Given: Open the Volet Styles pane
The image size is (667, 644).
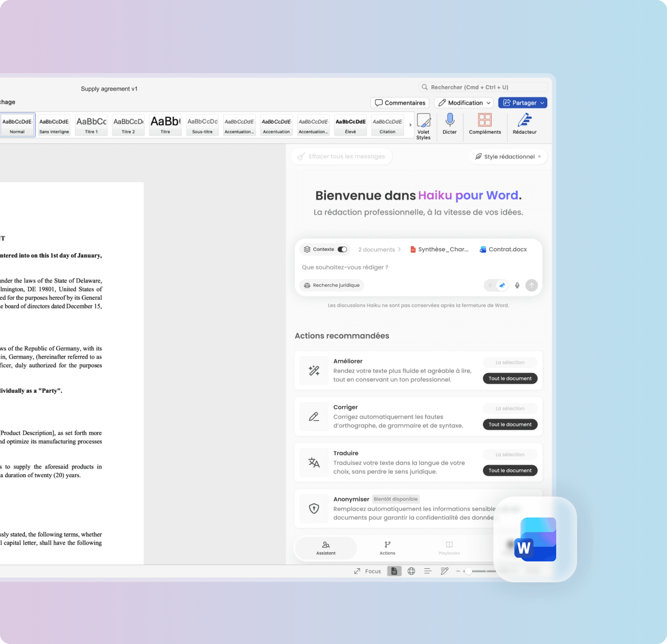Looking at the screenshot, I should click(423, 126).
